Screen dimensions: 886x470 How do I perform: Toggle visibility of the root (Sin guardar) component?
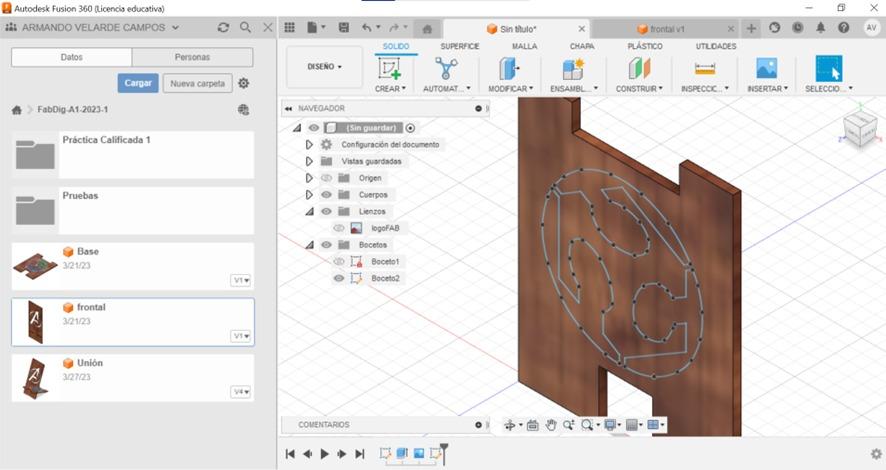[x=314, y=128]
